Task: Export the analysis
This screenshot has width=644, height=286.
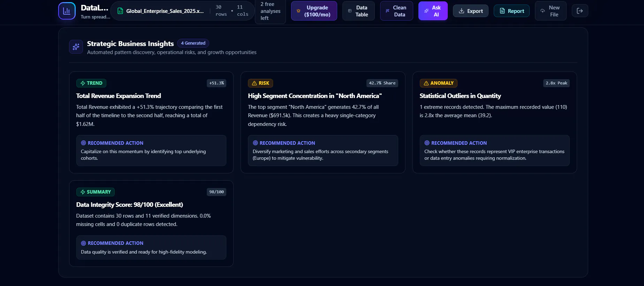Action: [x=470, y=11]
